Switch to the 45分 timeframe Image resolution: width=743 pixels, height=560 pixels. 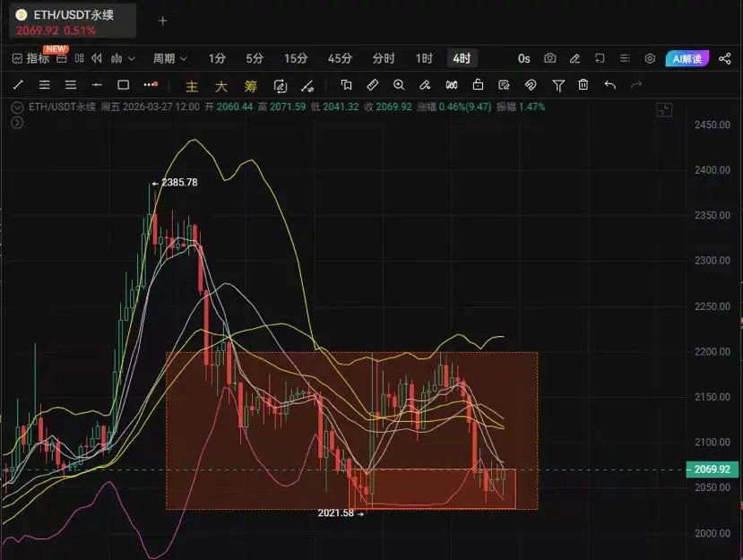(340, 58)
